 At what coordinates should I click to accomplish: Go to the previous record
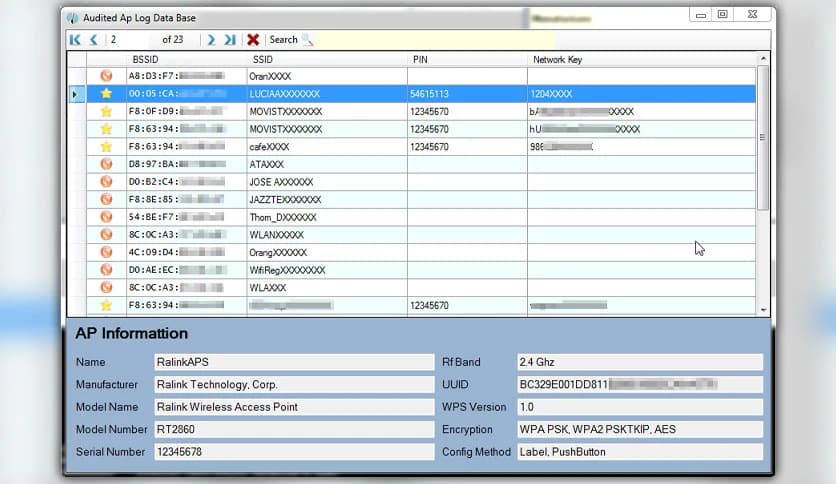[x=93, y=40]
